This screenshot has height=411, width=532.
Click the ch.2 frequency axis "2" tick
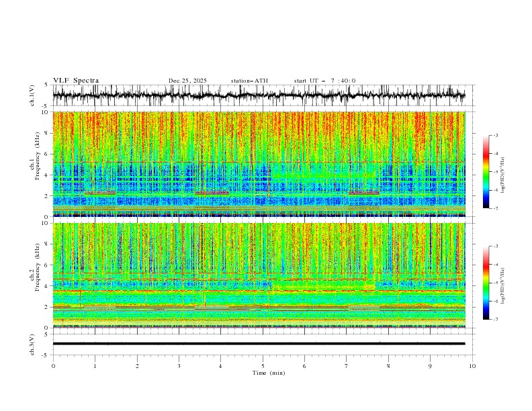pyautogui.click(x=48, y=307)
